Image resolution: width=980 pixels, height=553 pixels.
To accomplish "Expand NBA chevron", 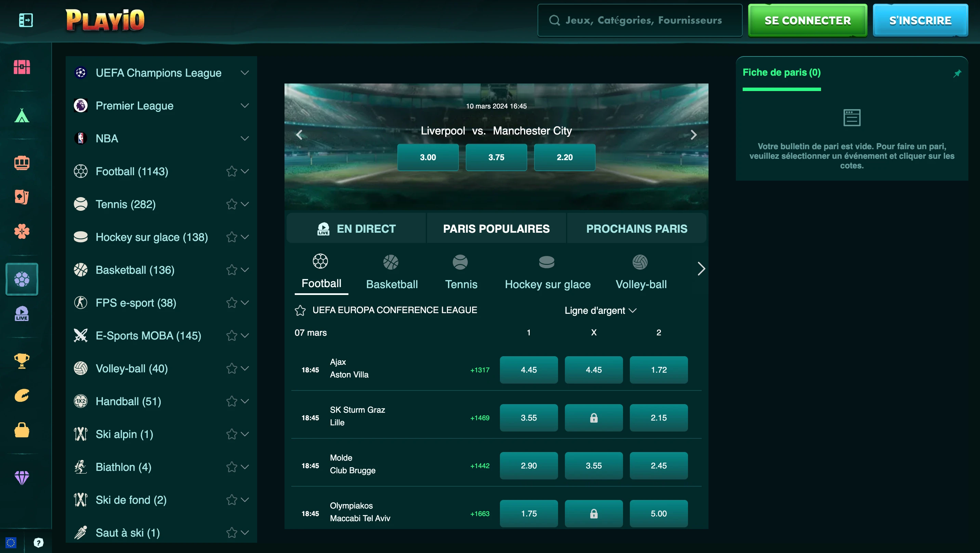I will [x=244, y=138].
